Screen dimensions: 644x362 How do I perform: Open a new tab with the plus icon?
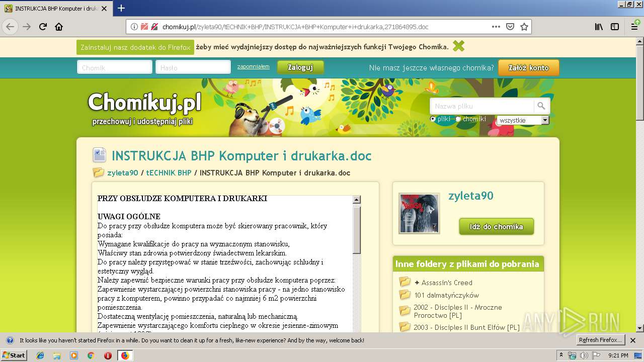[x=121, y=8]
